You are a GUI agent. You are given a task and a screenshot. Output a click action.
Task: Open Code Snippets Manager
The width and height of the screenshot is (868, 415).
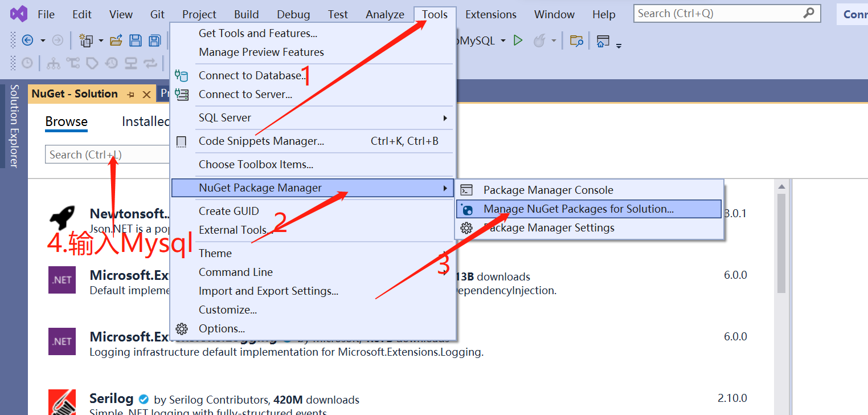pos(313,141)
